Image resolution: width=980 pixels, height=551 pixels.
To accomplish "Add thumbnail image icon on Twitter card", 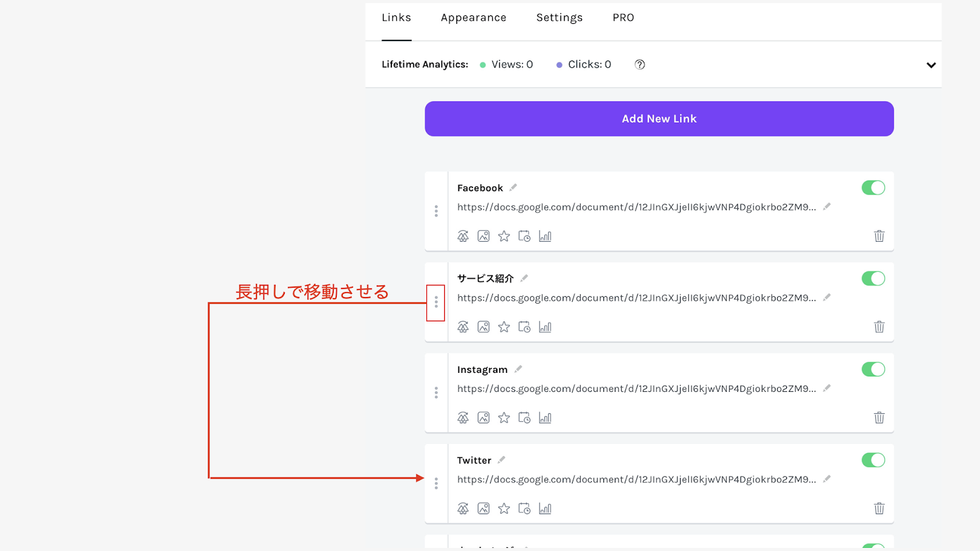I will [x=483, y=508].
